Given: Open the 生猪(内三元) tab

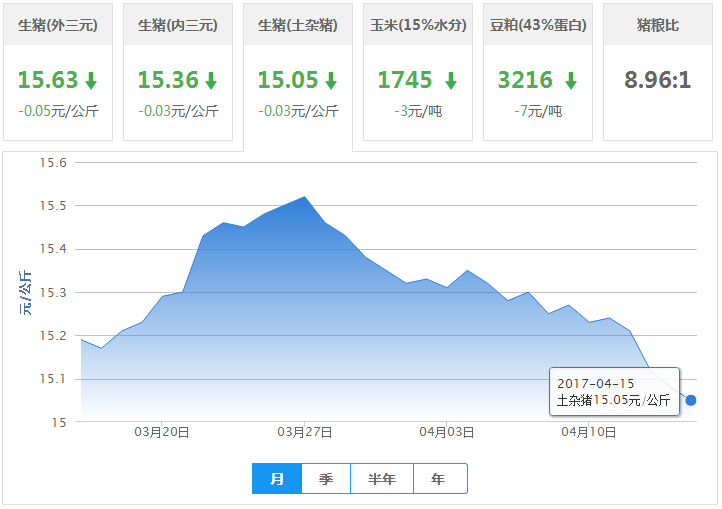Looking at the screenshot, I should [x=178, y=25].
